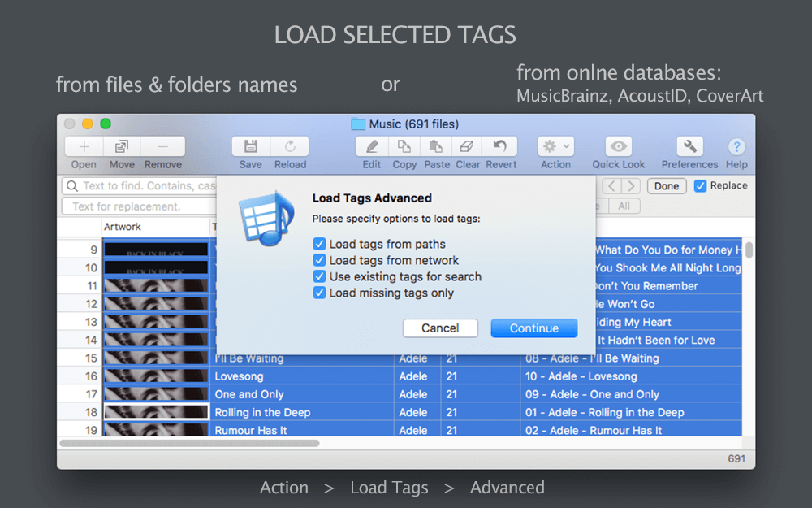Expand the Action gear dropdown
The height and width of the screenshot is (508, 812).
(555, 147)
